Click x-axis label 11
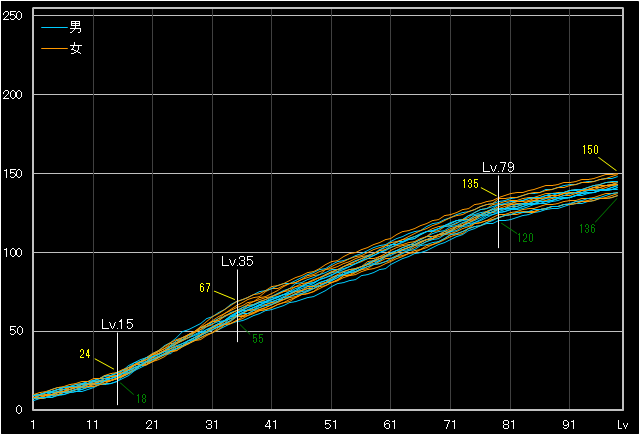 click(93, 425)
